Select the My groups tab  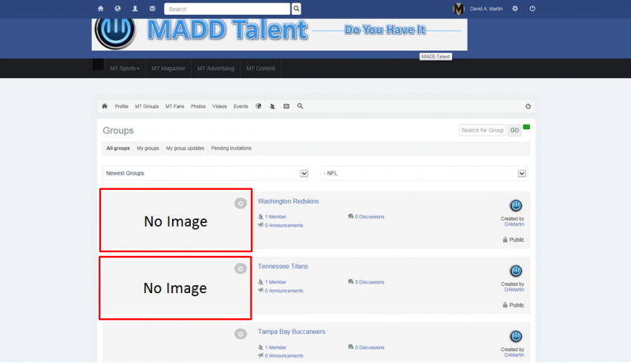click(x=148, y=148)
